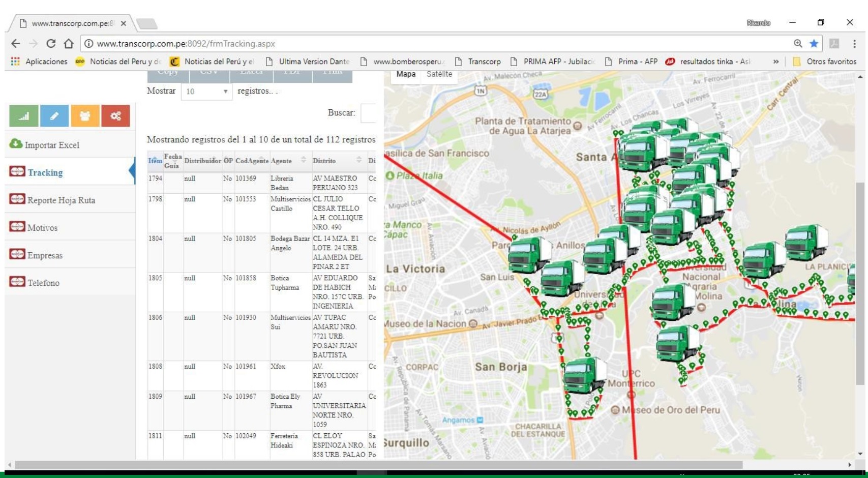Image resolution: width=868 pixels, height=478 pixels.
Task: Open Reporte Hoja Ruta in sidebar
Action: click(x=61, y=200)
